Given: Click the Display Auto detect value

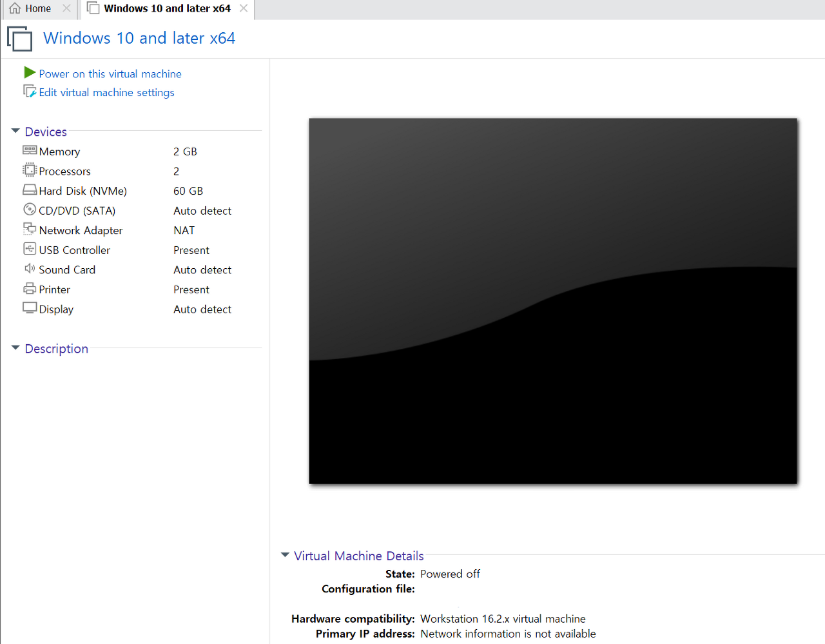Looking at the screenshot, I should coord(202,309).
